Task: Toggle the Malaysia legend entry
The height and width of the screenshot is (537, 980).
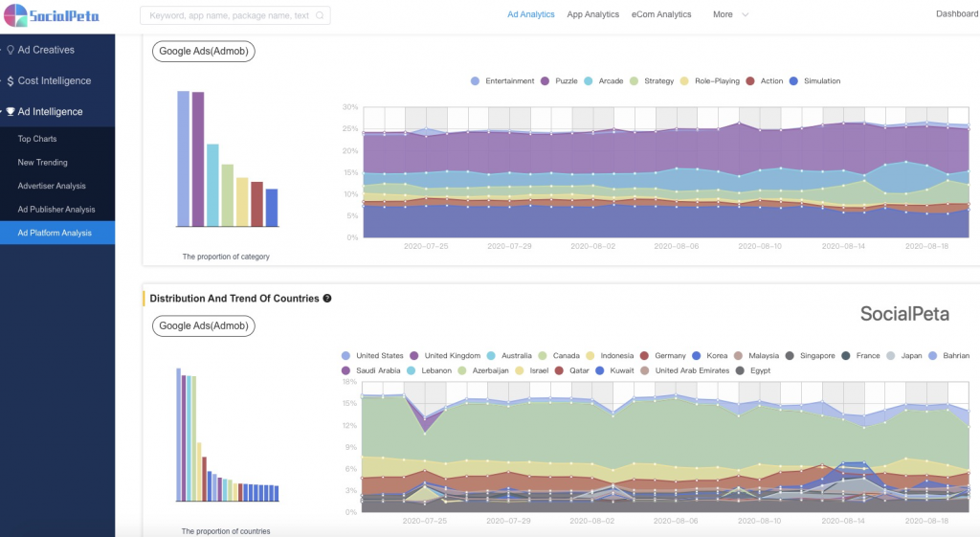Action: 756,356
